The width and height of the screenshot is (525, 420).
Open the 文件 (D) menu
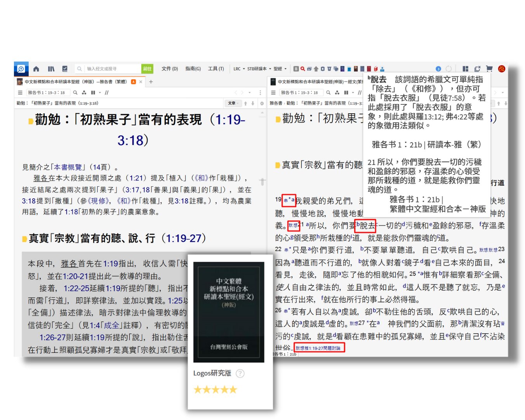[170, 69]
